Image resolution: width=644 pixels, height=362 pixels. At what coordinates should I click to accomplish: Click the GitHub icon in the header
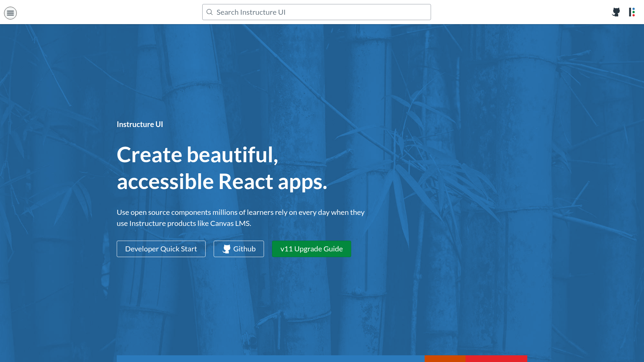(x=616, y=12)
